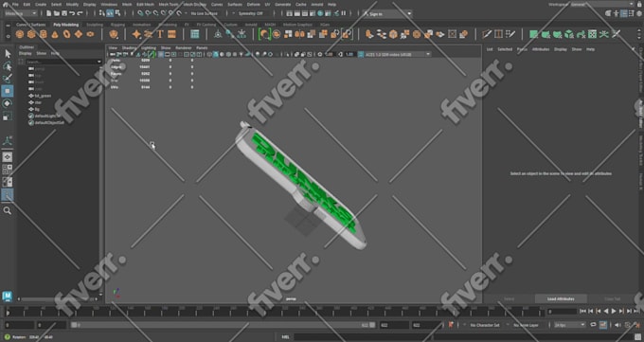Jump to the start of playback range
The image size is (644, 342).
pyautogui.click(x=582, y=312)
